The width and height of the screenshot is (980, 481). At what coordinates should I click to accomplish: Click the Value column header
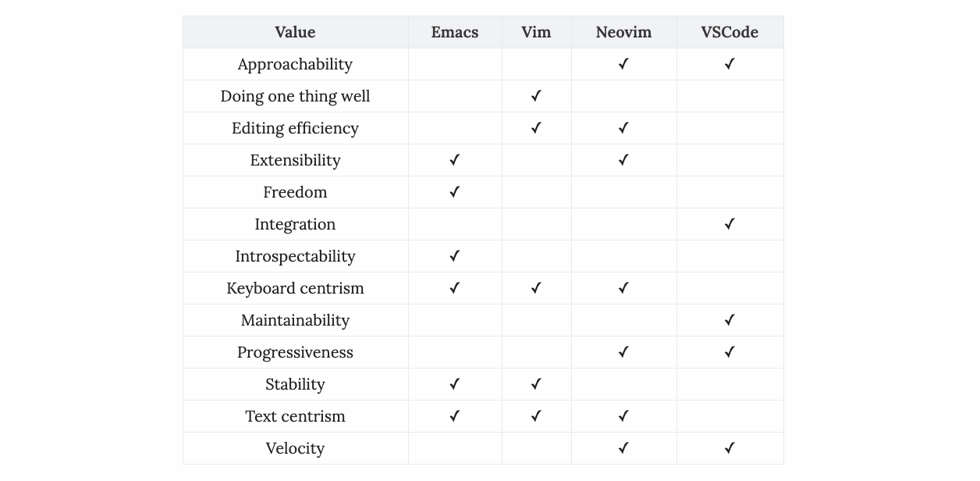click(x=295, y=32)
